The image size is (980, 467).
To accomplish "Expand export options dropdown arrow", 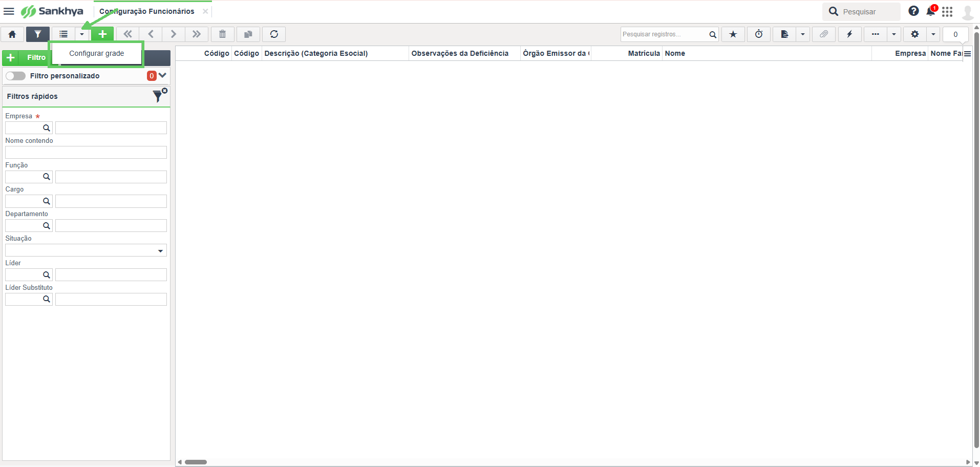I will coord(803,34).
